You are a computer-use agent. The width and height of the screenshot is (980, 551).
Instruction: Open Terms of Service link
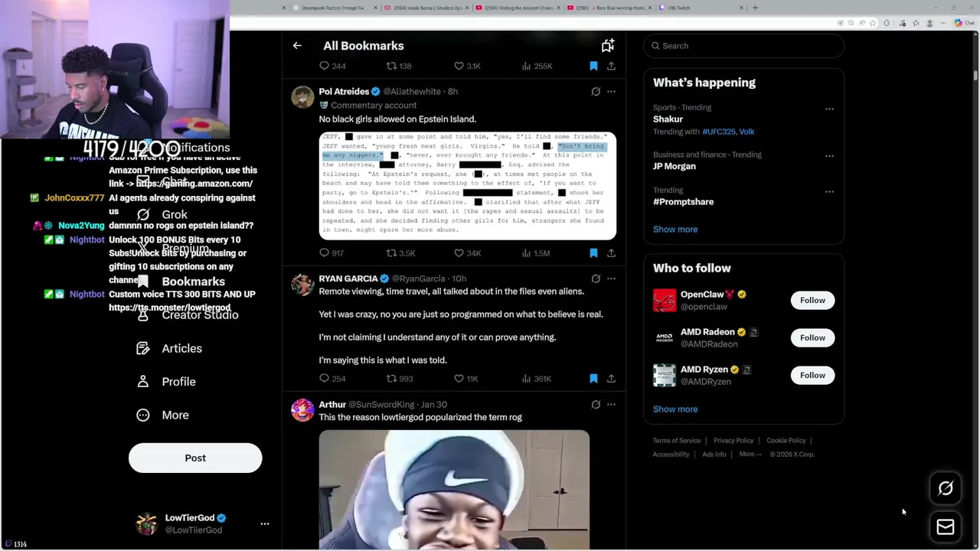(677, 441)
